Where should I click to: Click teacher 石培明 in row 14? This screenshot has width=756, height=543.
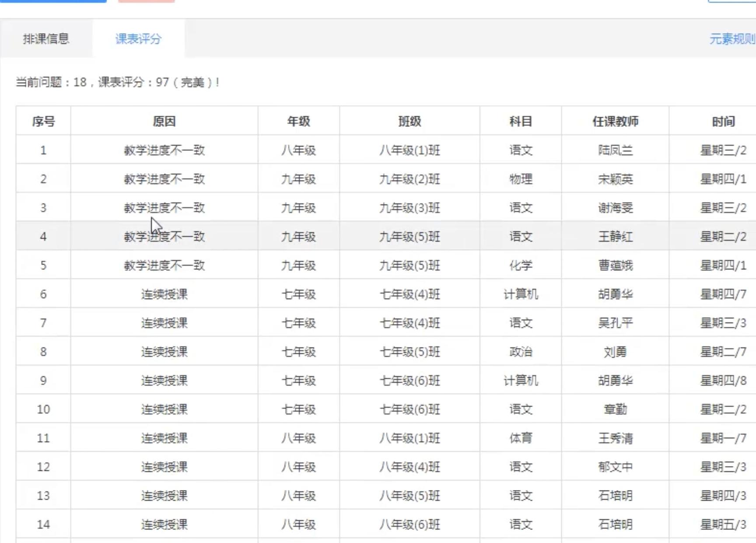[x=614, y=524]
